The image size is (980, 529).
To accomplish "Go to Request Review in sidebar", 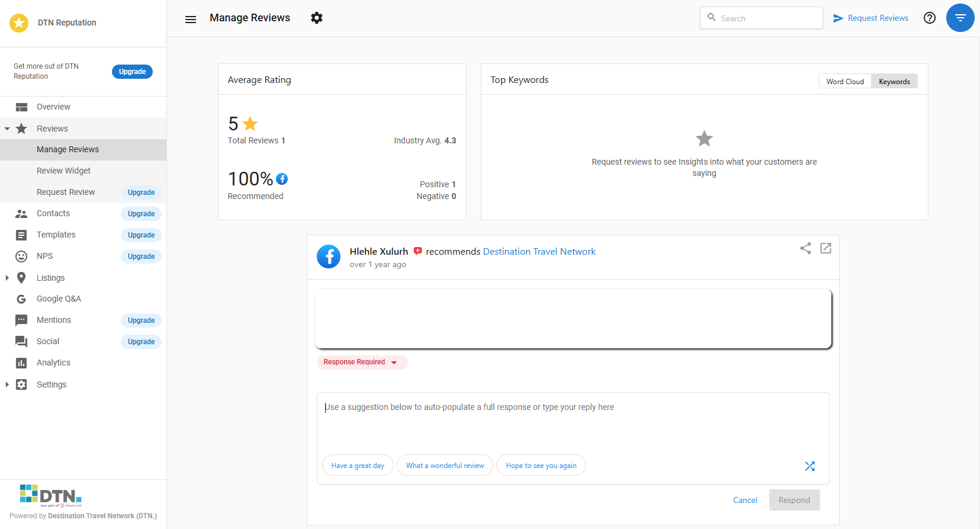I will tap(66, 193).
